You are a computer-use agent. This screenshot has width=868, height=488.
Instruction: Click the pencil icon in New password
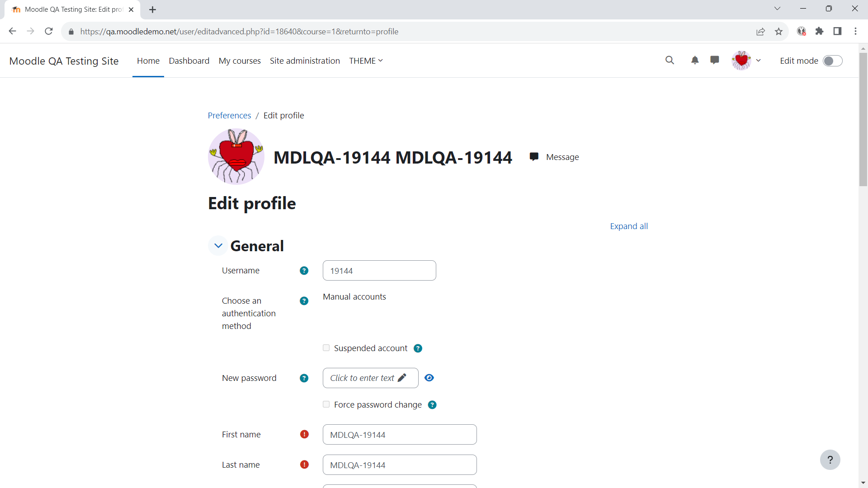(x=402, y=378)
